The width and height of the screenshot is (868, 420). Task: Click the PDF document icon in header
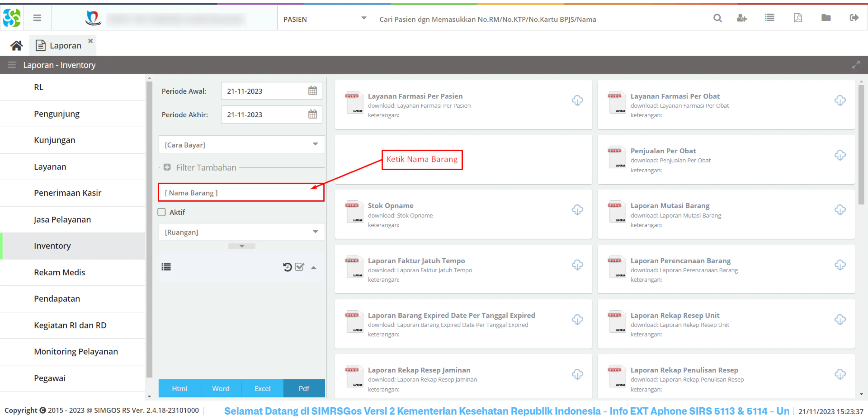coord(797,18)
